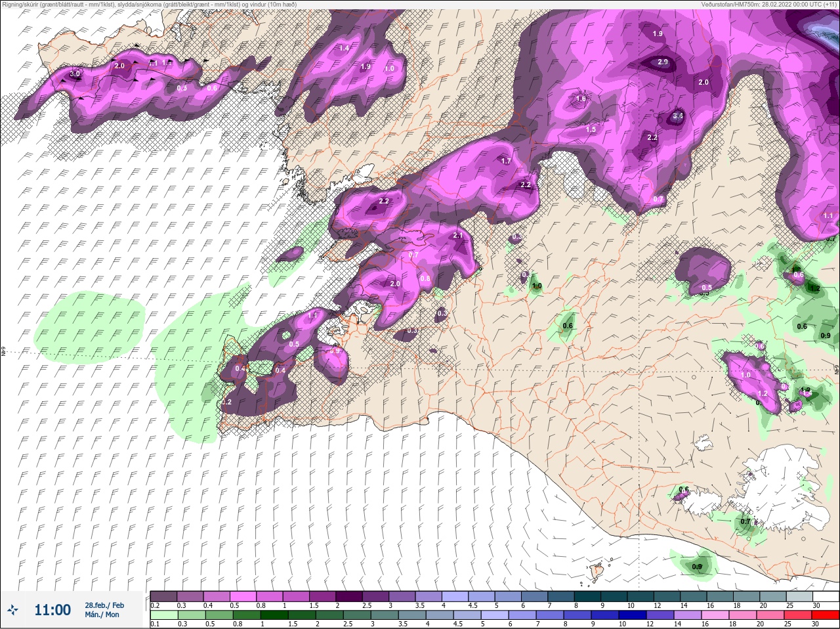
Task: Click the 2.1 snowfall value on the map
Action: [x=458, y=235]
